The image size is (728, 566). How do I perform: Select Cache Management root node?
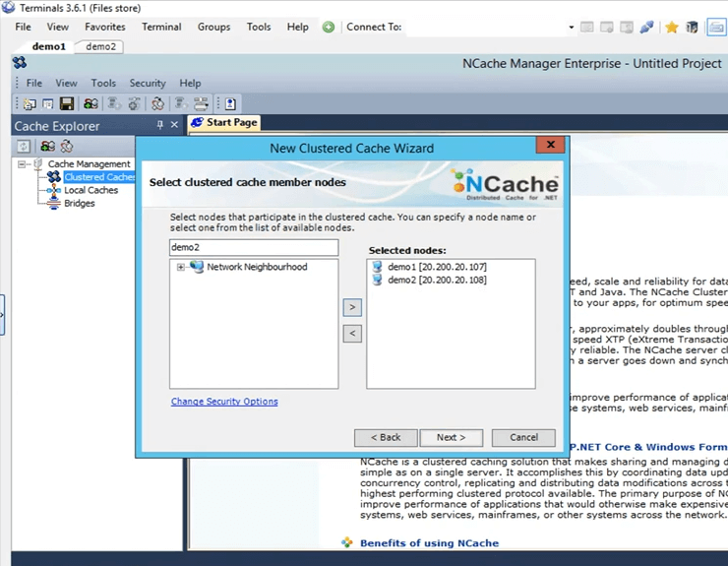click(x=90, y=164)
